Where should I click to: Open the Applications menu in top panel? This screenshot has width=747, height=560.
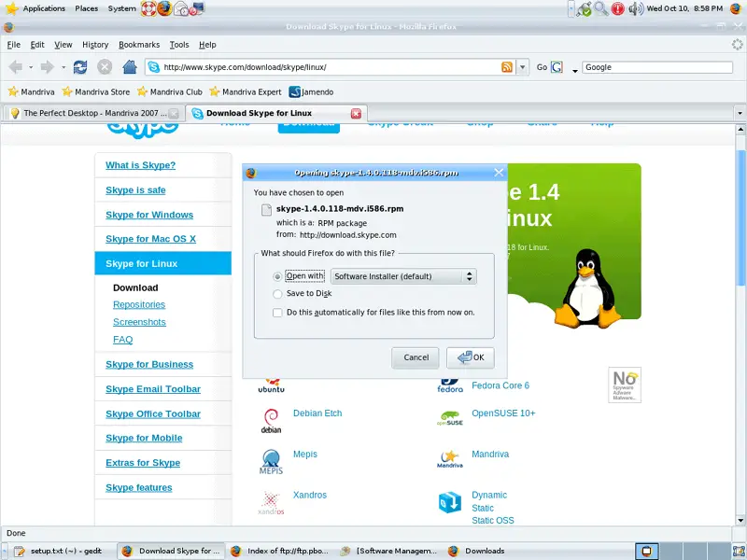(x=44, y=8)
